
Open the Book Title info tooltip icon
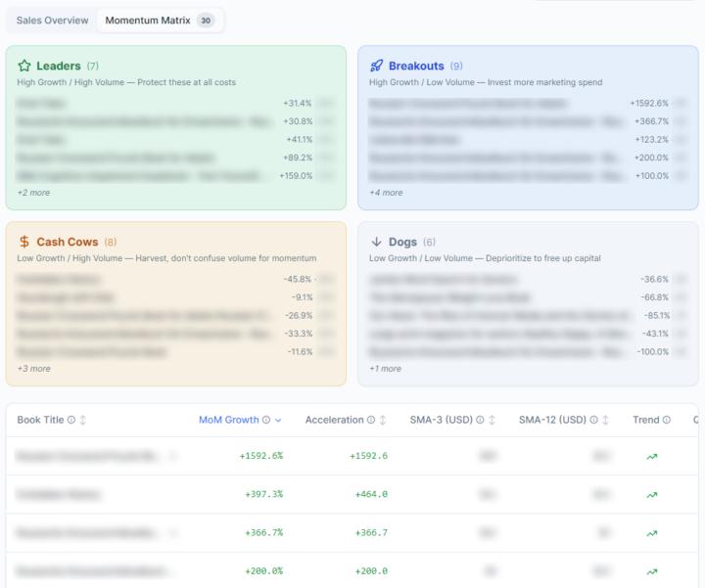click(x=71, y=420)
